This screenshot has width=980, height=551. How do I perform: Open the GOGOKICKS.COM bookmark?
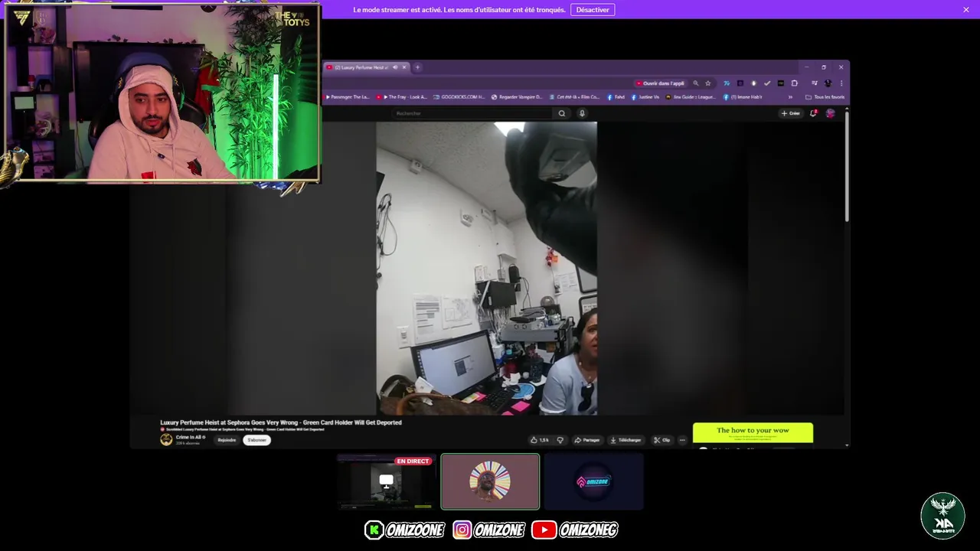pyautogui.click(x=459, y=97)
